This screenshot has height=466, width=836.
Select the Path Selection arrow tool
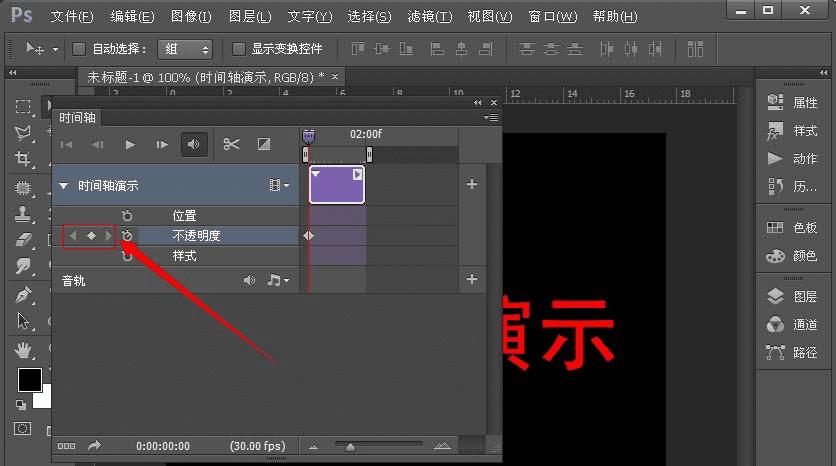point(23,321)
